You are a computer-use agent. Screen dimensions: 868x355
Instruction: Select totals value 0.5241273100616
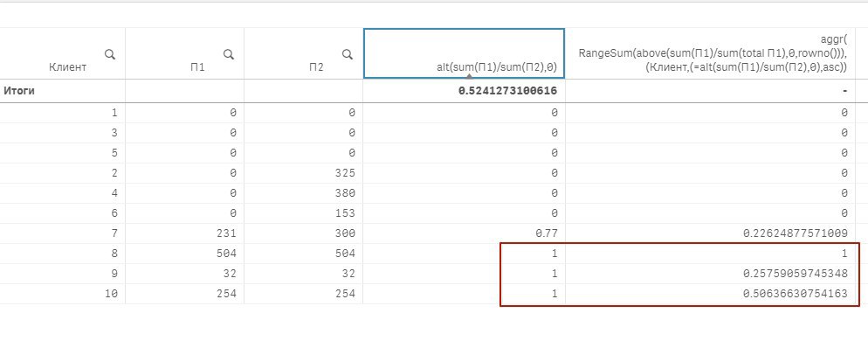pos(507,91)
